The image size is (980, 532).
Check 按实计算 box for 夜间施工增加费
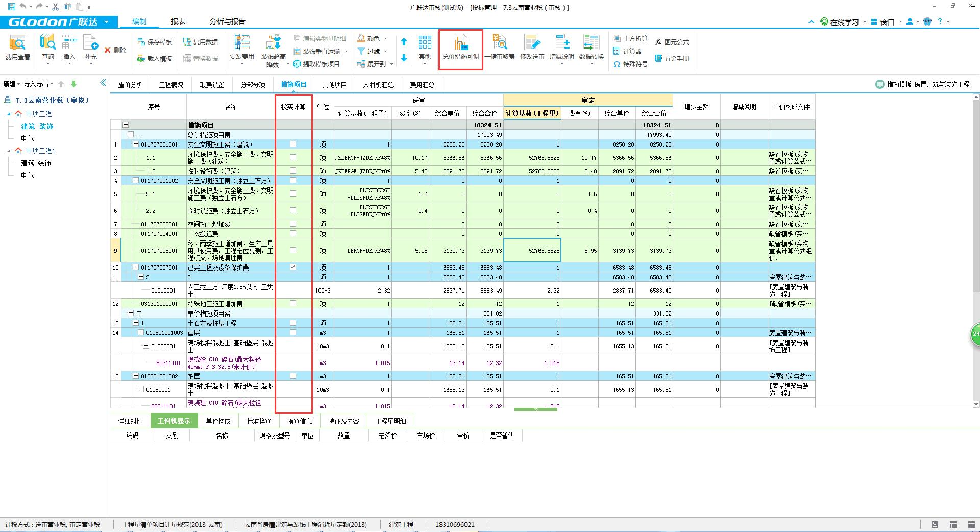(293, 224)
